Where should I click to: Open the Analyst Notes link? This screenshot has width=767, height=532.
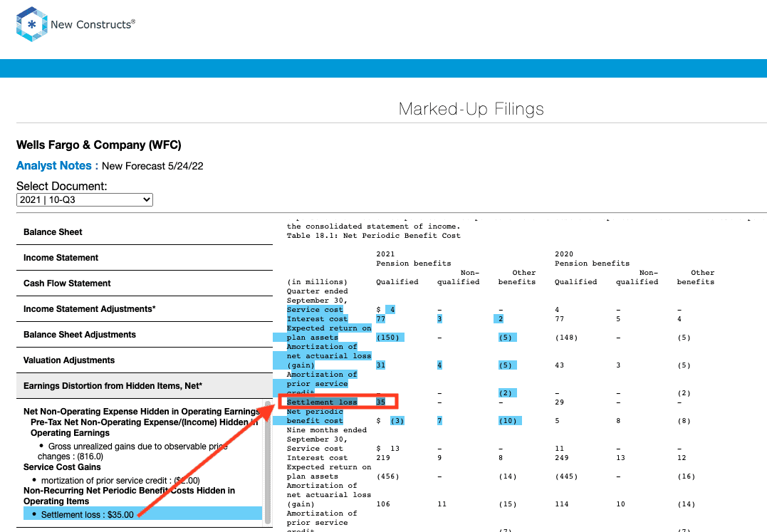tap(54, 166)
